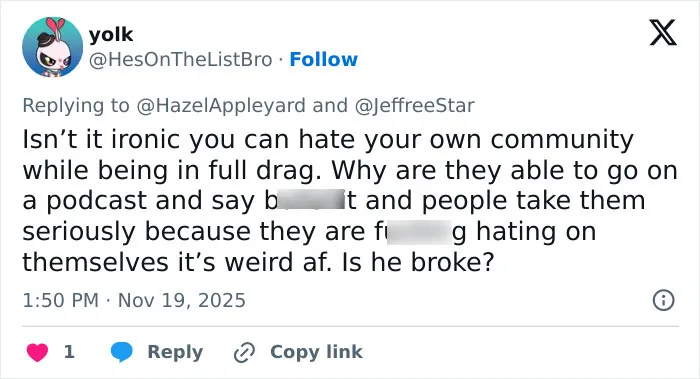Click the blue reply speech bubble icon

click(121, 352)
